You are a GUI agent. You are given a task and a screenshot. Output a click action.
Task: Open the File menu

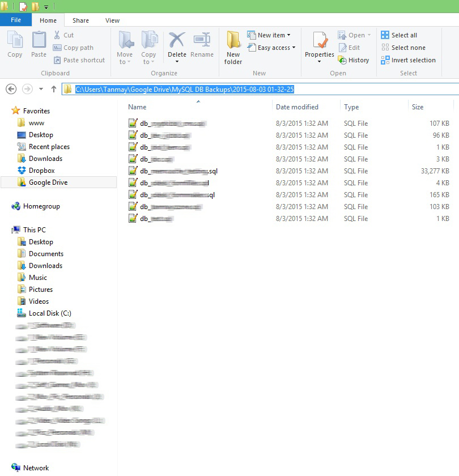[x=16, y=19]
